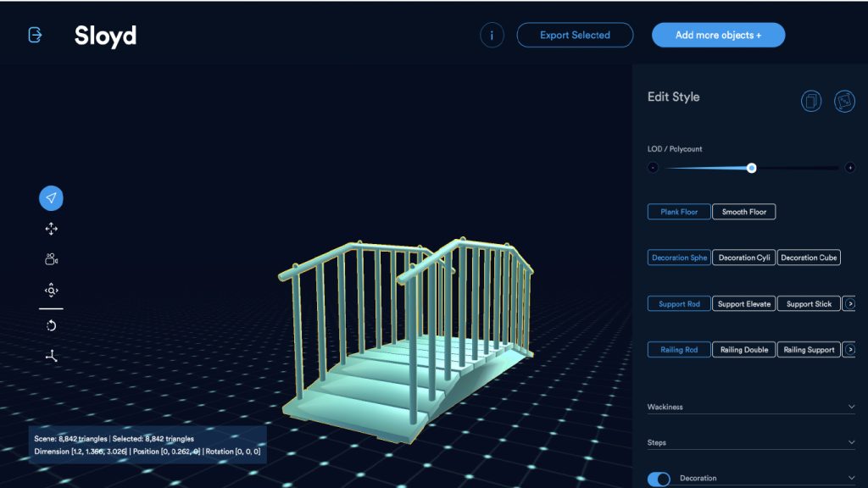Expand the Steps section
Screen dimensions: 868x488
click(x=851, y=442)
